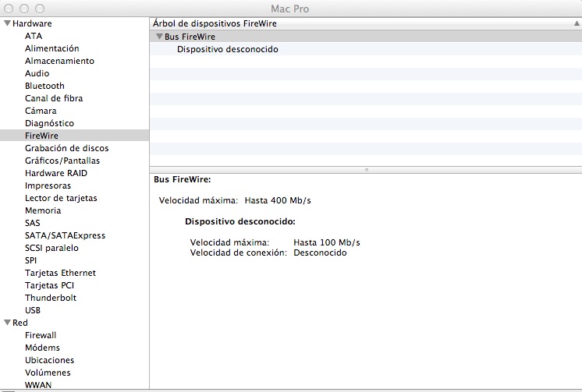The height and width of the screenshot is (392, 582).
Task: Select Thunderbolt in the Hardware list
Action: 50,298
